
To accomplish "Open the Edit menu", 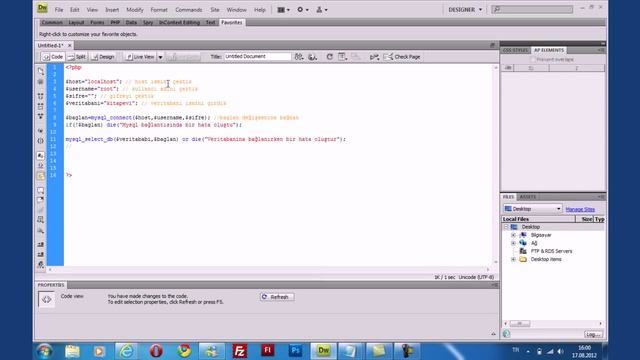I will click(x=74, y=9).
